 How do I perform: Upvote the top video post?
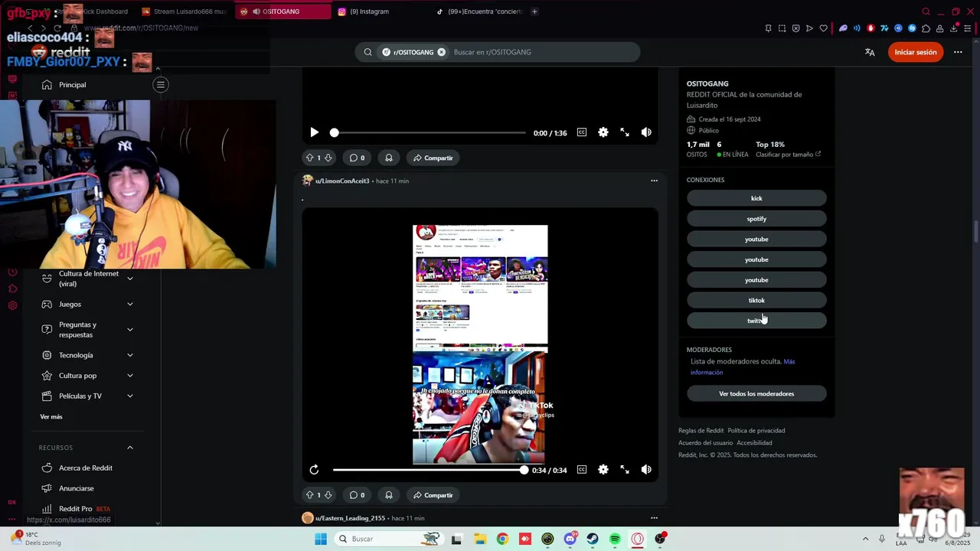[309, 158]
